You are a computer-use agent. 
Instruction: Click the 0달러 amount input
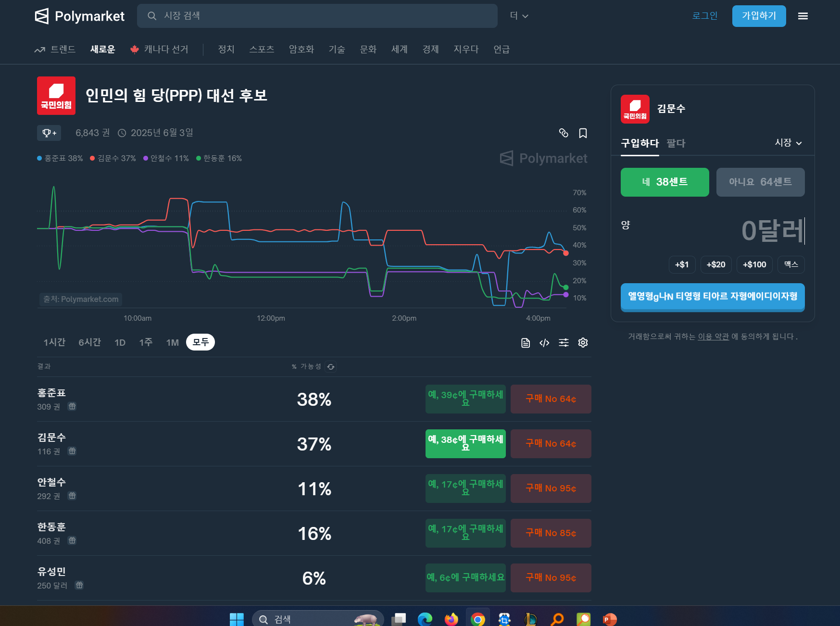click(x=772, y=231)
